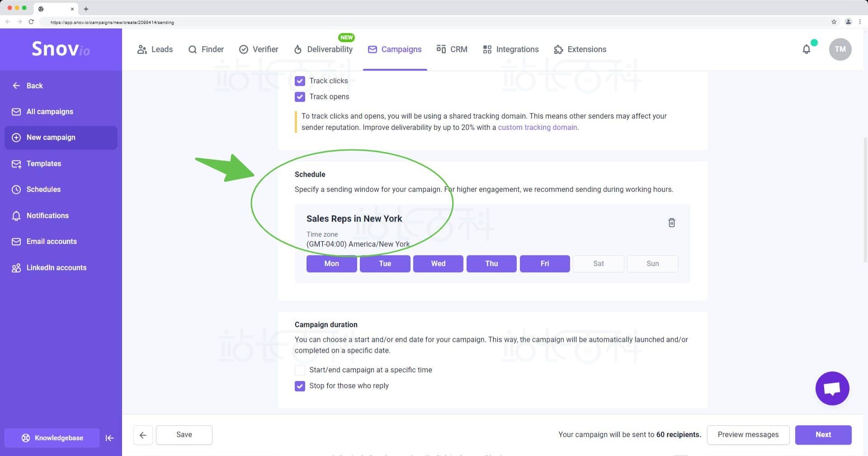Open the Integrations page
The height and width of the screenshot is (456, 868).
pos(511,49)
